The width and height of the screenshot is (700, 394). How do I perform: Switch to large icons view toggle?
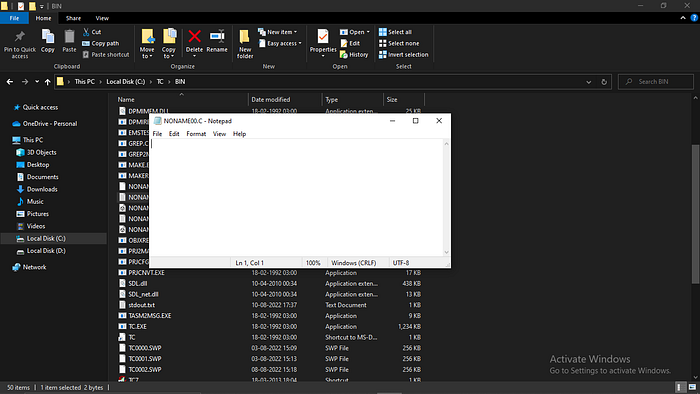pyautogui.click(x=692, y=387)
